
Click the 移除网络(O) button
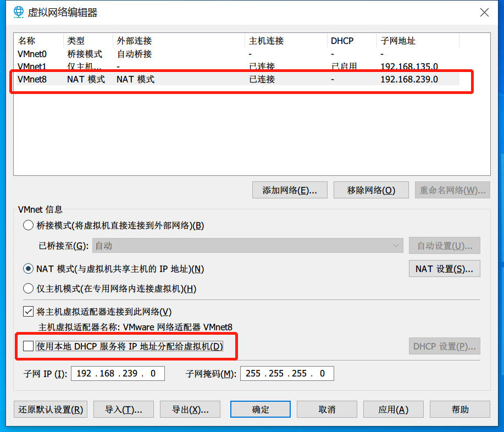tap(371, 190)
